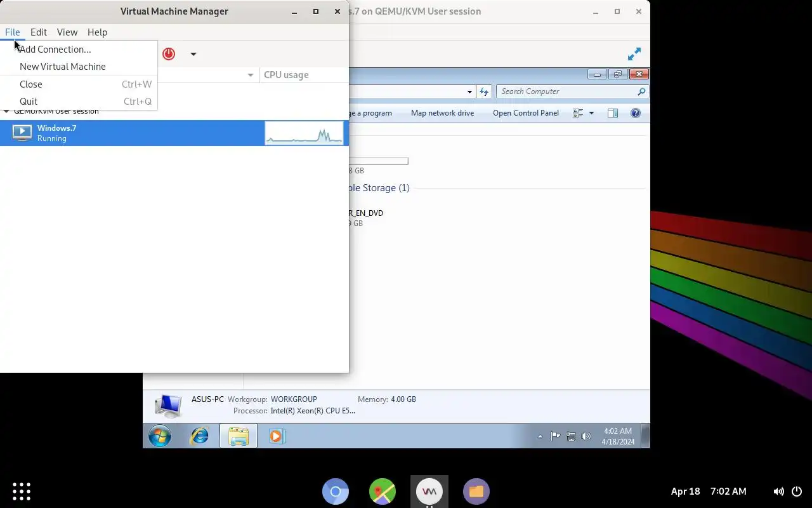Click the host power menu icon
Screen dimensions: 812x508
(797, 491)
